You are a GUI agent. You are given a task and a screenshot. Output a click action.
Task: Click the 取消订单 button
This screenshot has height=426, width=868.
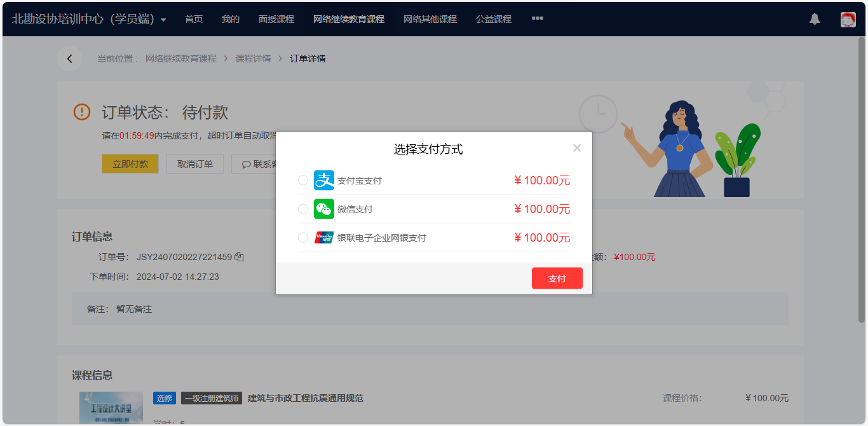click(195, 163)
